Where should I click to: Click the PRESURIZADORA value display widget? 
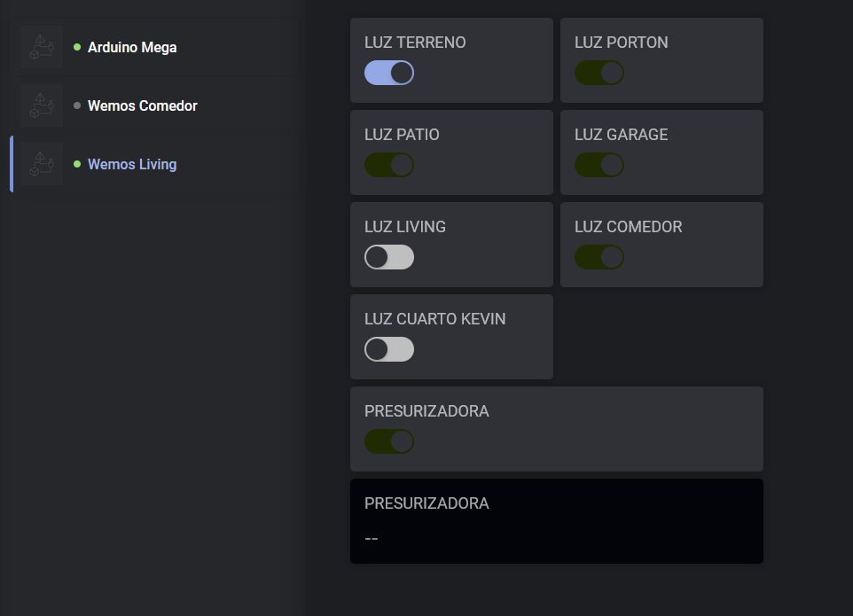point(557,521)
